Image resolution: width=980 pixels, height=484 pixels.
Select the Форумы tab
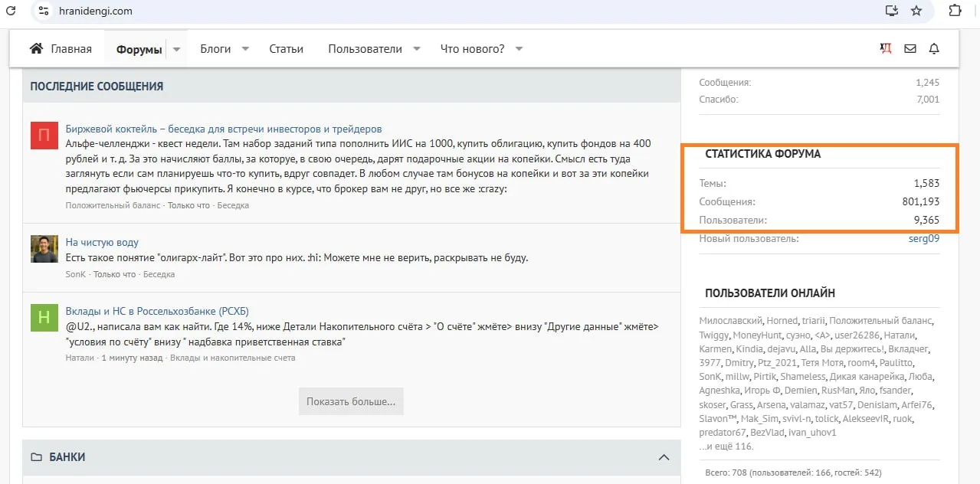(139, 49)
